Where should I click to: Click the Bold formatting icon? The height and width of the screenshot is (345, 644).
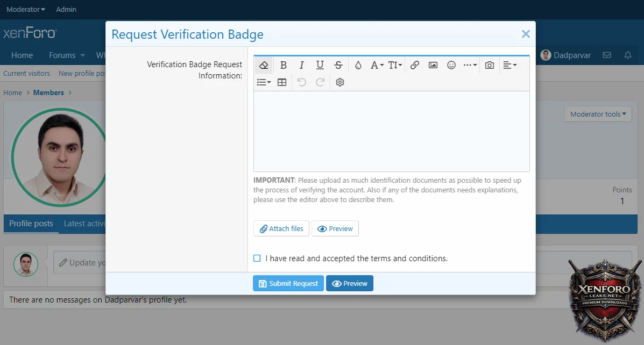click(x=284, y=65)
